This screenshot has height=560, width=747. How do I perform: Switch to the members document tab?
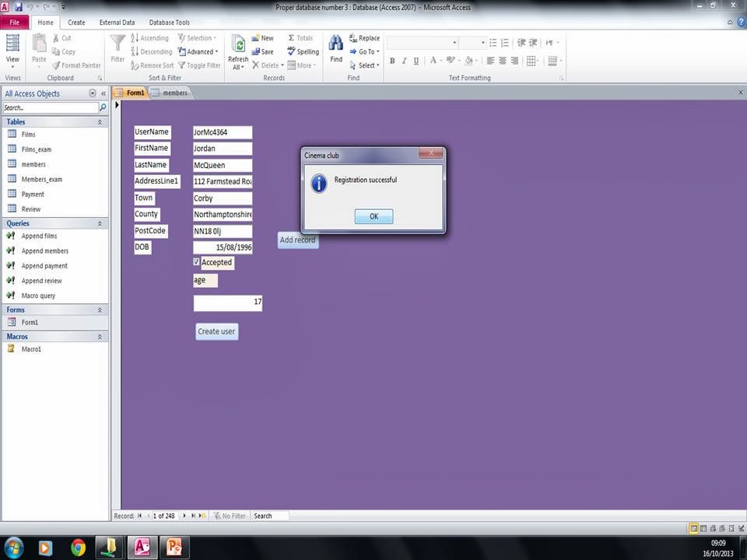(x=170, y=93)
